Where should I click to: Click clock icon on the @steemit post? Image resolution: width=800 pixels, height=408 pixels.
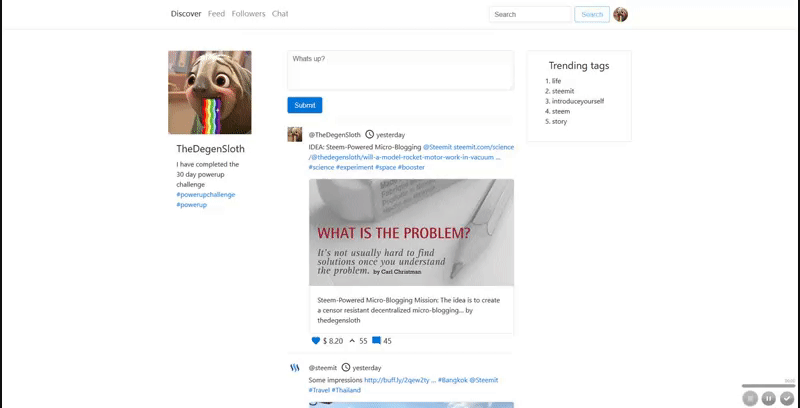(346, 367)
